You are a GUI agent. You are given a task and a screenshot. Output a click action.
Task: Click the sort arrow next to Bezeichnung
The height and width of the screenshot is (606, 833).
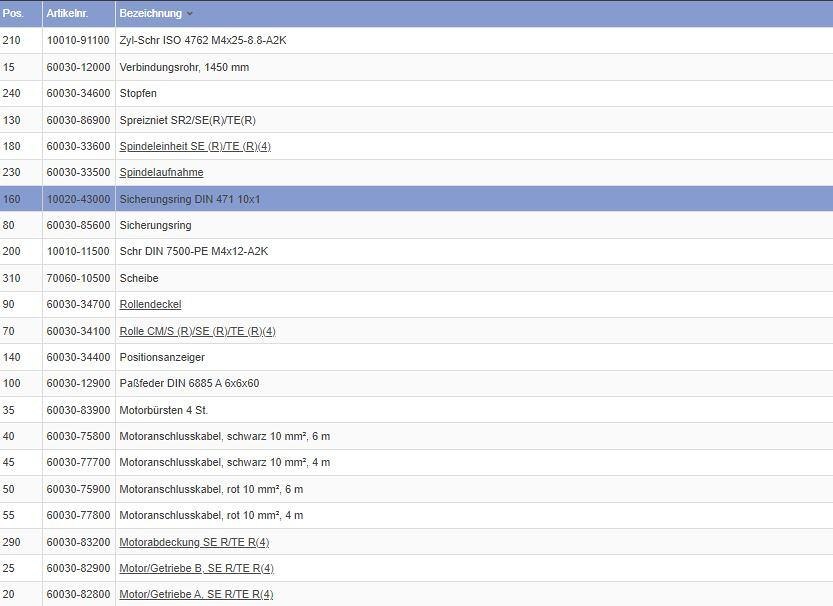tap(190, 14)
